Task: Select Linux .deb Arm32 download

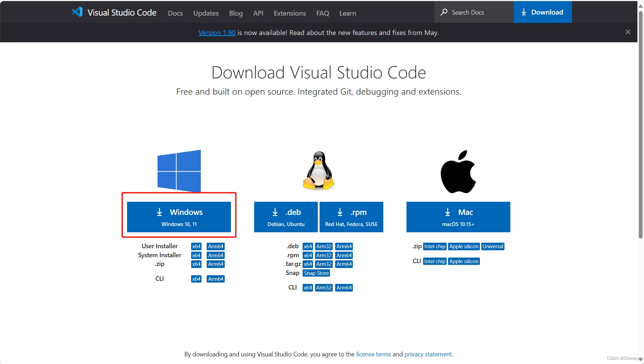Action: [x=324, y=246]
